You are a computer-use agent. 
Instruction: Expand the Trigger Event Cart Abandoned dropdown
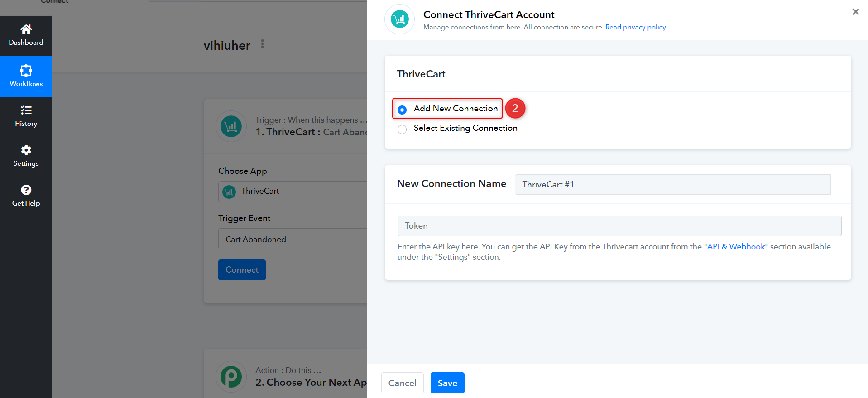[x=293, y=239]
